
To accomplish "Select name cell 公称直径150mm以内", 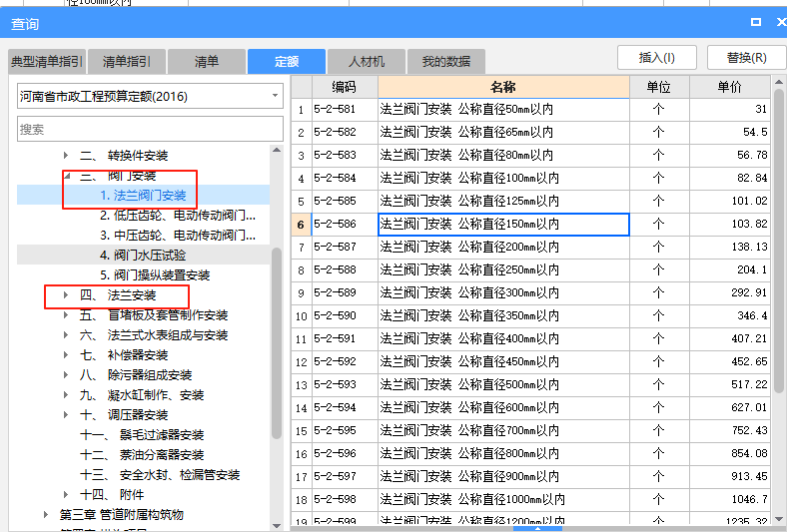I will click(503, 225).
